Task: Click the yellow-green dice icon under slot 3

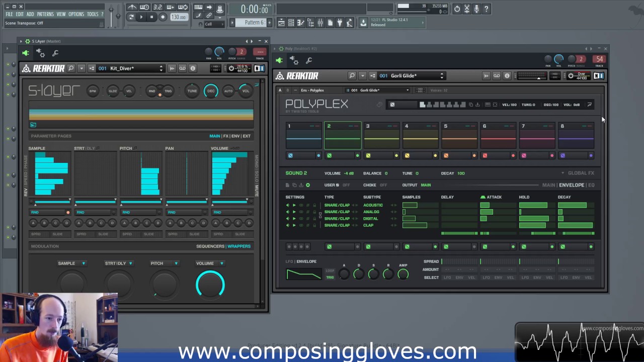Action: pos(368,156)
